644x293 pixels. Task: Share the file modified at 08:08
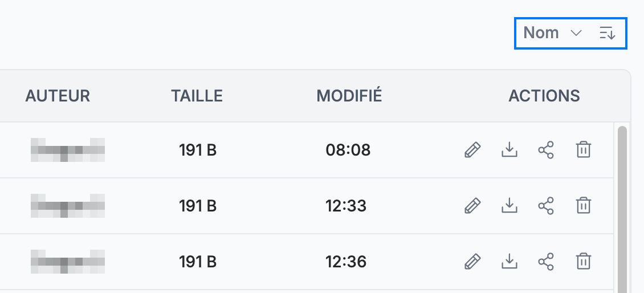coord(546,150)
